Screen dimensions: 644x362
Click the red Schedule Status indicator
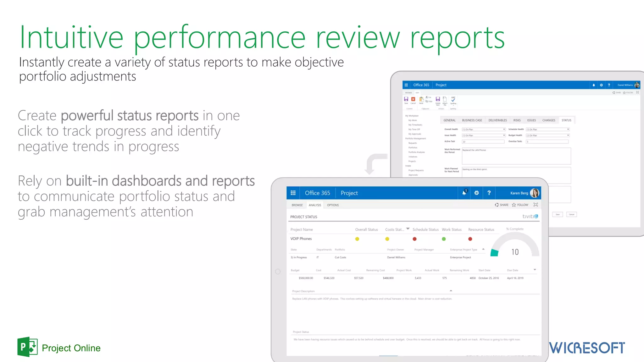click(415, 239)
